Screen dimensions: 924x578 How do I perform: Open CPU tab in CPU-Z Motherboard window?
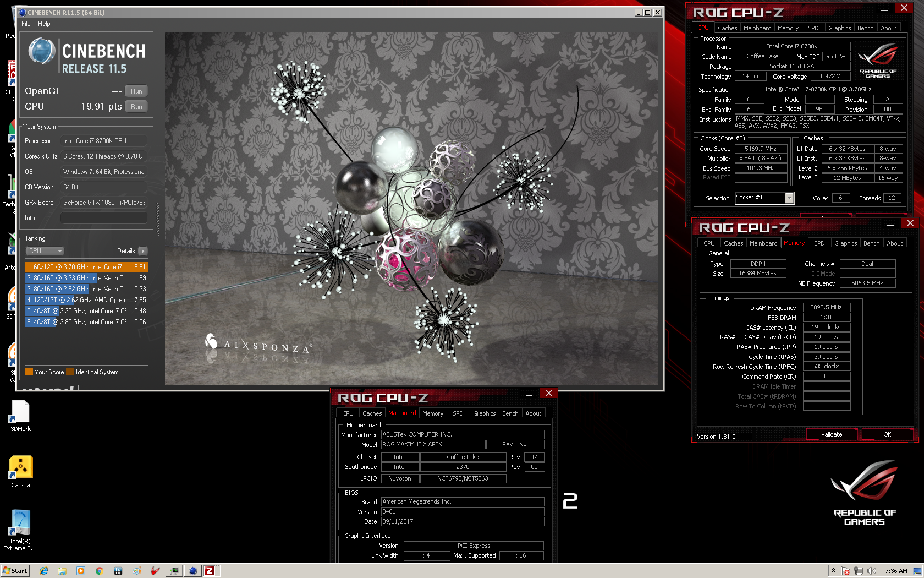click(348, 413)
